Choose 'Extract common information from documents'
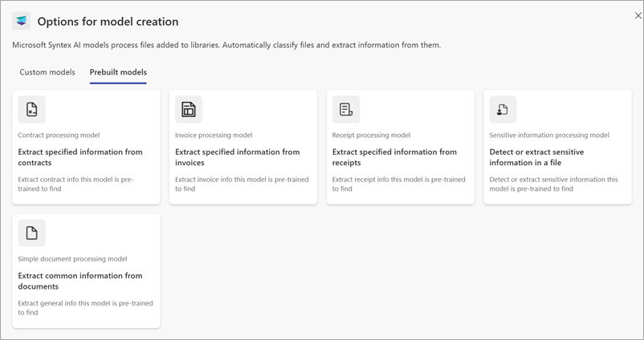644x340 pixels. click(80, 281)
